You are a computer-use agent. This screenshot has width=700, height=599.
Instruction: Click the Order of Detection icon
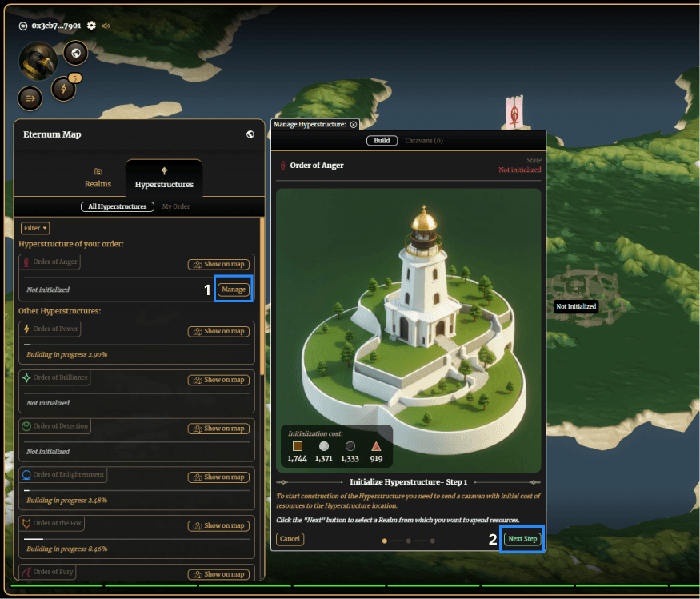click(26, 426)
